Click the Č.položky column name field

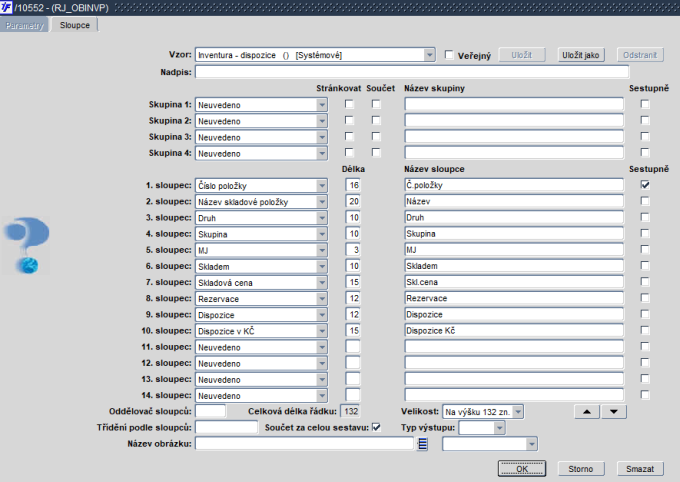tap(514, 185)
